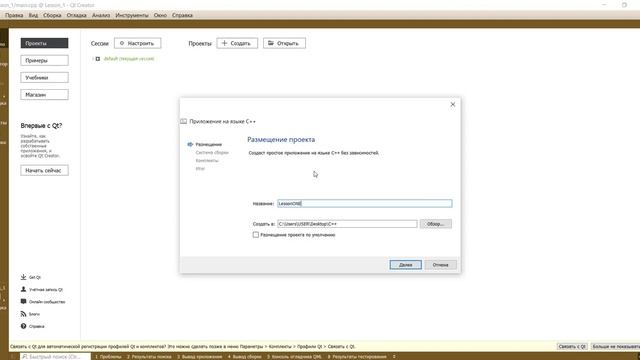Image resolution: width=640 pixels, height=360 pixels.
Task: Open the 3 Вывод приложения output pane
Action: 200,357
